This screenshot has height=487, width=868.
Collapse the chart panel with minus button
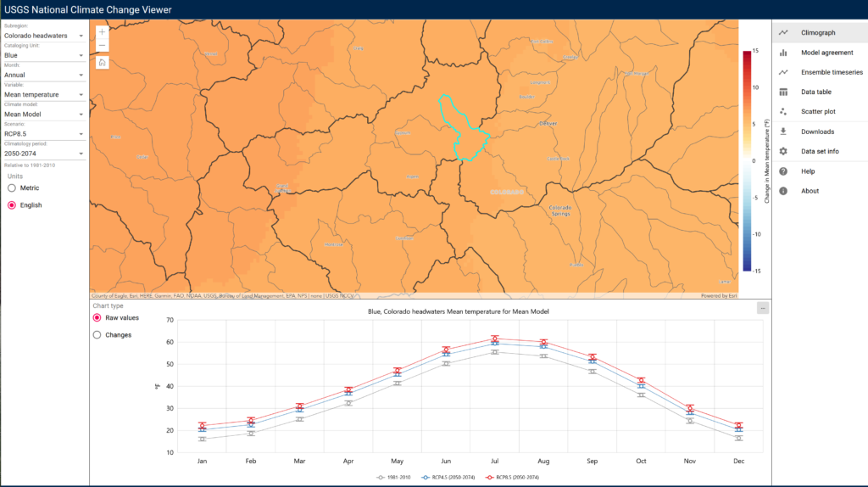[763, 308]
